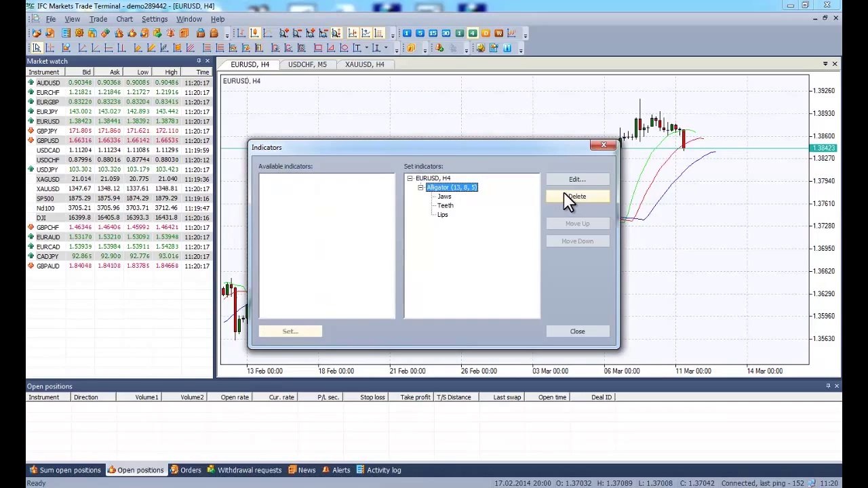This screenshot has width=868, height=488.
Task: Collapse the Alligator indicator node
Action: 420,187
